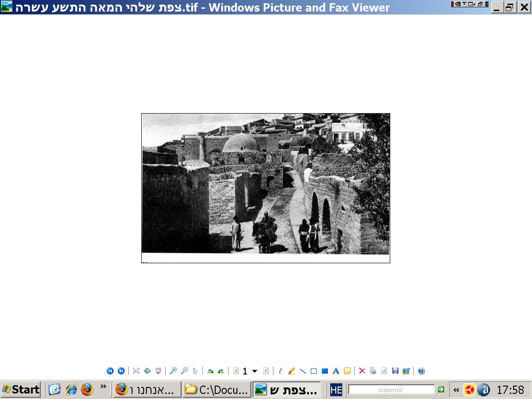Image resolution: width=532 pixels, height=399 pixels.
Task: Select the text annotation tool
Action: (x=336, y=371)
